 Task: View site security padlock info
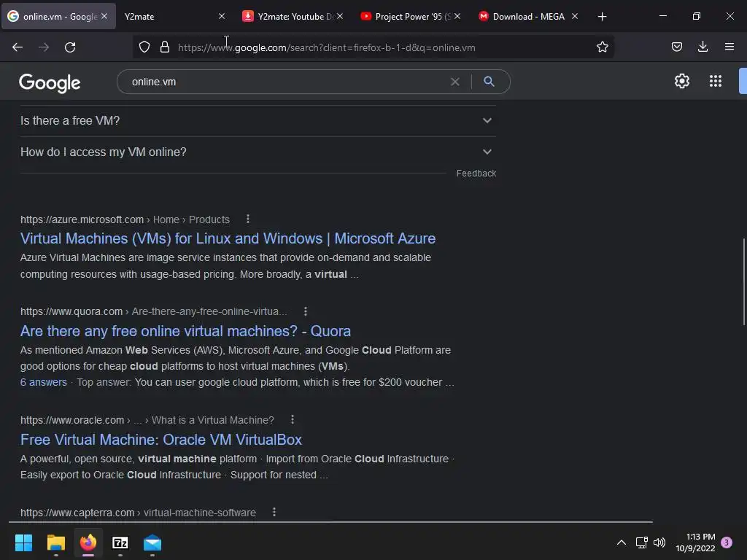pos(165,47)
